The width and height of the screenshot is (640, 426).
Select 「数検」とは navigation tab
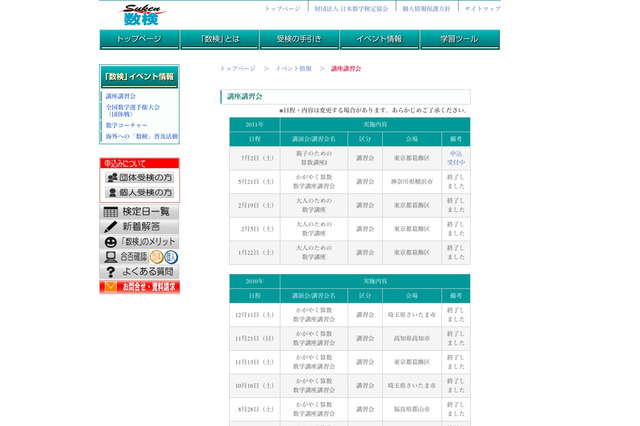(220, 40)
